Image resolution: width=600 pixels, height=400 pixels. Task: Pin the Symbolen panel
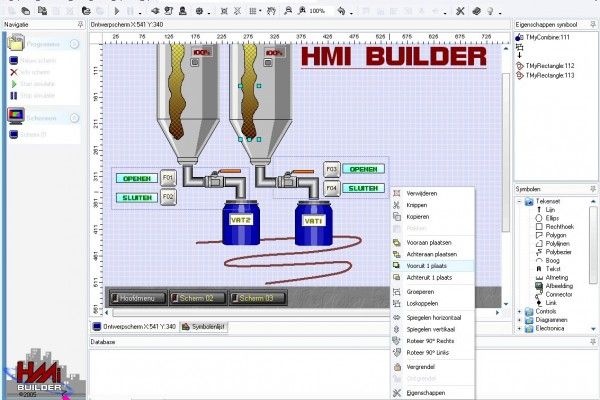pyautogui.click(x=593, y=188)
